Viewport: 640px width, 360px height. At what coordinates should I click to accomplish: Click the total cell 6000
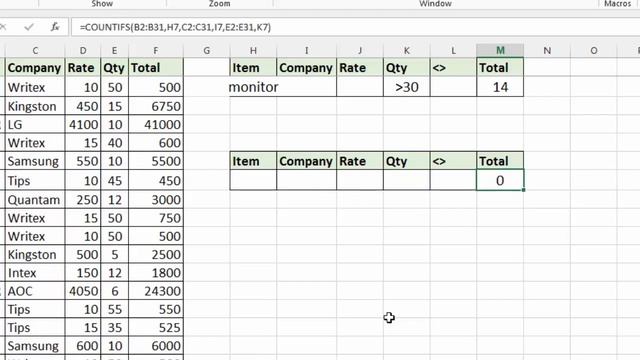pyautogui.click(x=156, y=346)
